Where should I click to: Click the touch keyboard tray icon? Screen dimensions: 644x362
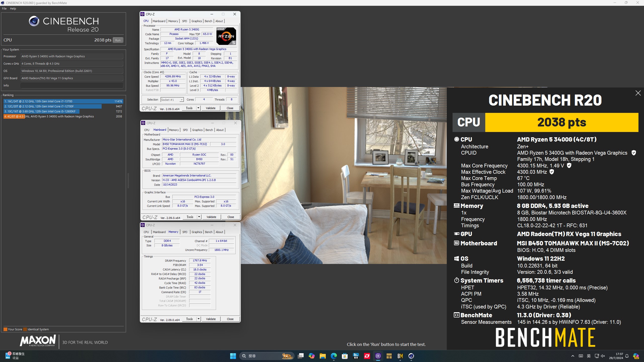click(581, 356)
